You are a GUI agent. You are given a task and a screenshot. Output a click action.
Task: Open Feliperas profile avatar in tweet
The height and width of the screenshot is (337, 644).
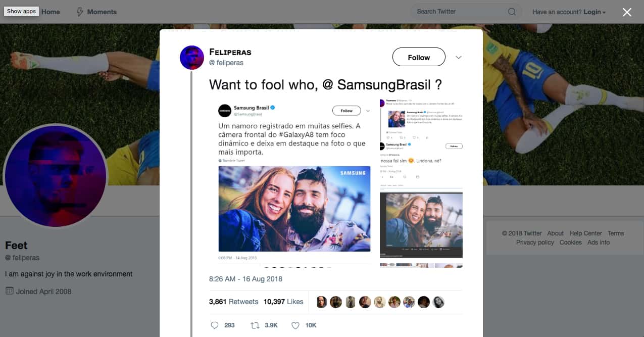(x=192, y=58)
